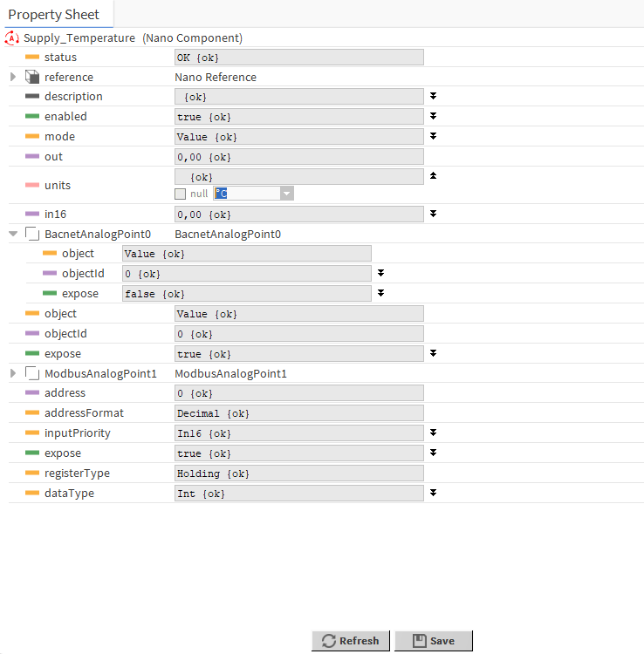Click the Supply_Temperature Nano Component icon
The image size is (644, 654).
click(x=12, y=38)
